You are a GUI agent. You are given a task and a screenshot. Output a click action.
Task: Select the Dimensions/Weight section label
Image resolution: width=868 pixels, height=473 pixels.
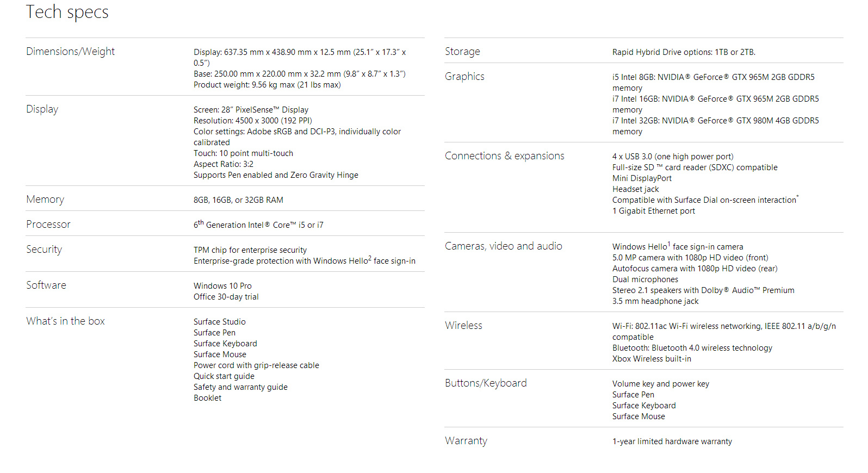coord(70,52)
